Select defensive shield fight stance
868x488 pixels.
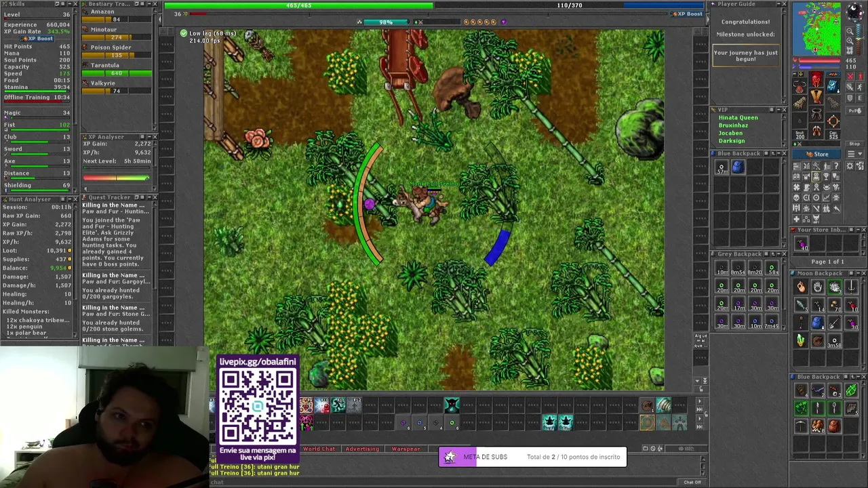click(x=850, y=98)
